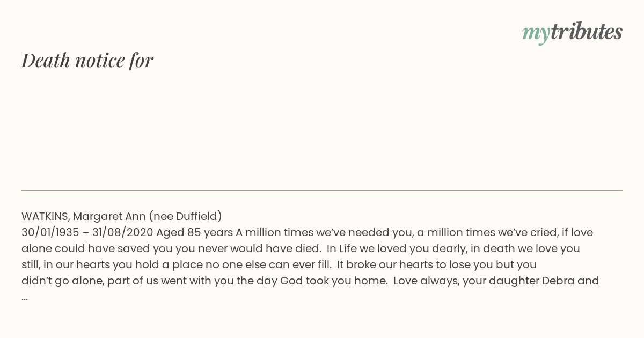Click the green 'my' part of the logo
Screen dimensions: 644x338
click(x=536, y=34)
